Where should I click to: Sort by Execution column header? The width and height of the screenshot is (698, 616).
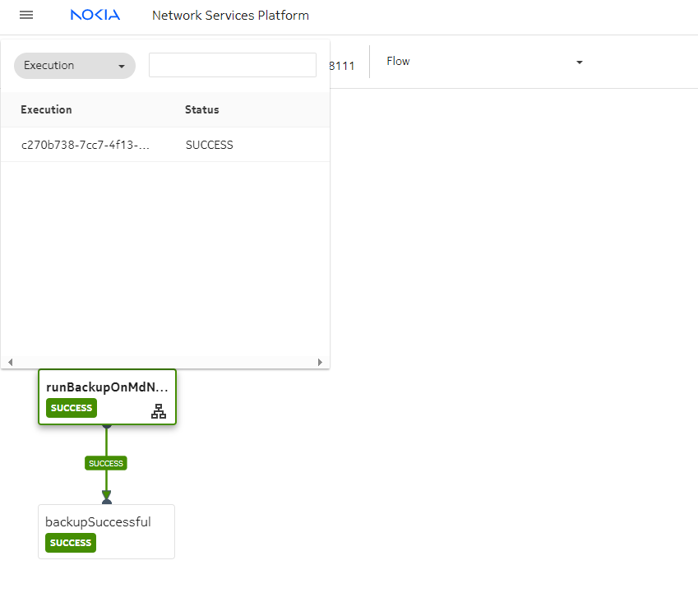pyautogui.click(x=47, y=110)
